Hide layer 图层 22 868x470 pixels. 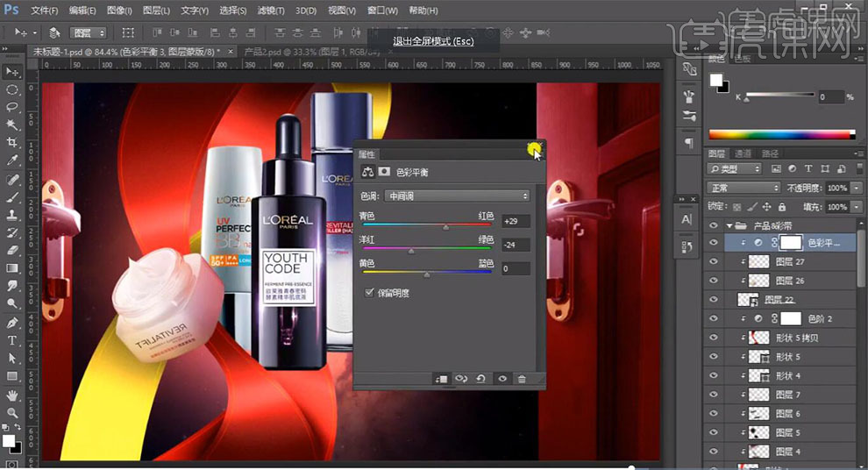click(714, 300)
